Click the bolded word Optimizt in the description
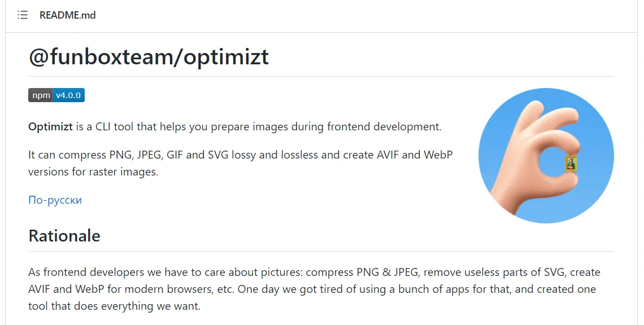 [50, 126]
